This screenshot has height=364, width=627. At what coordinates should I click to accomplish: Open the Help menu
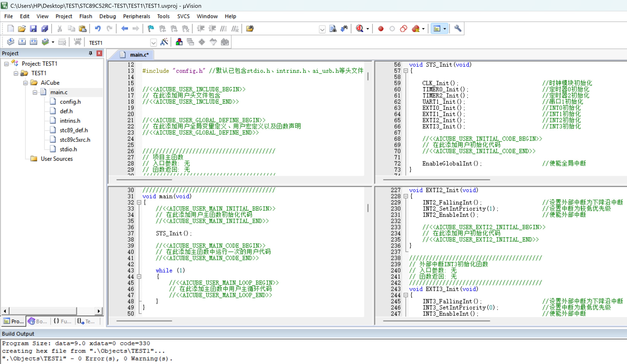(x=230, y=16)
